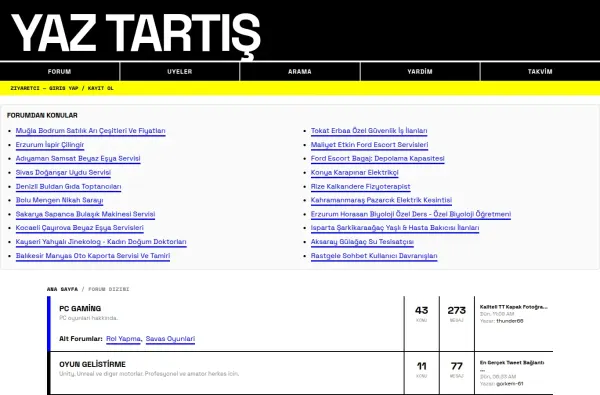Open Sakarya Sapanca Bulaşık Makinesi Servisi topic
600x395 pixels.
point(85,214)
